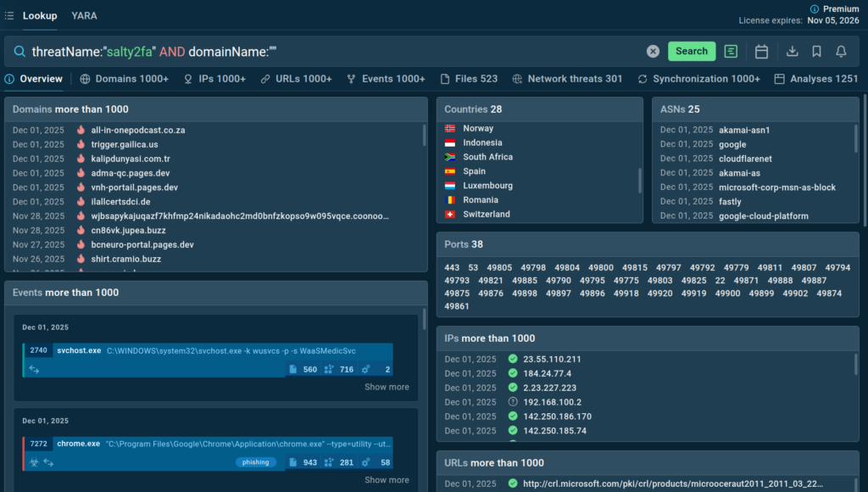Click the download results icon
Viewport: 868px width, 492px height.
tap(793, 52)
